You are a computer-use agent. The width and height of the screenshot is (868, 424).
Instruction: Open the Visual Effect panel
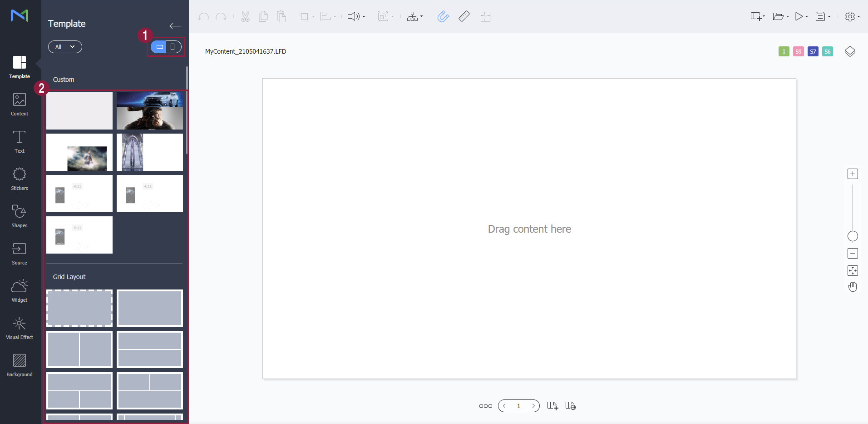coord(20,328)
